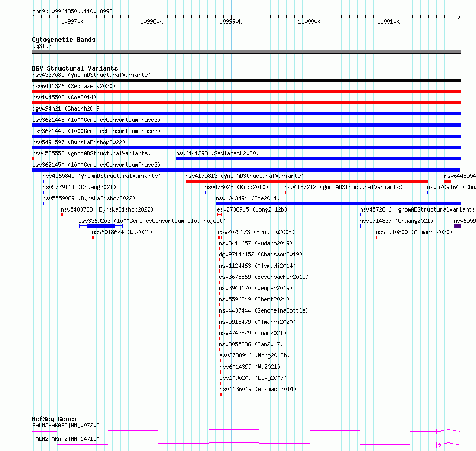Open nsv6441326 (Sedlazeck2020) variant label

point(74,86)
